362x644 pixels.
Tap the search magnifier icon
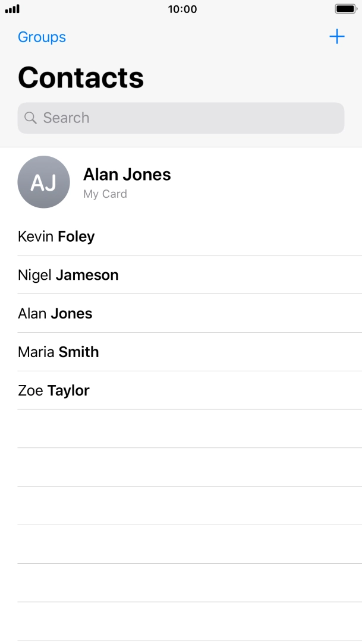coord(31,118)
